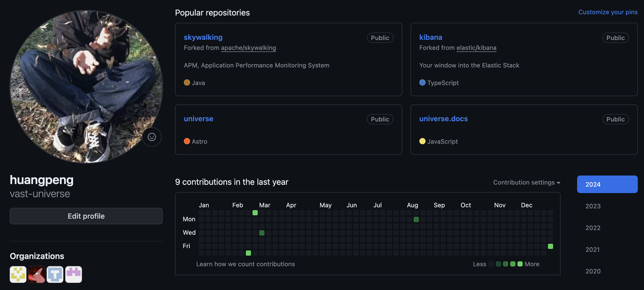The width and height of the screenshot is (644, 290).
Task: Select the 2023 contribution year
Action: pos(593,206)
